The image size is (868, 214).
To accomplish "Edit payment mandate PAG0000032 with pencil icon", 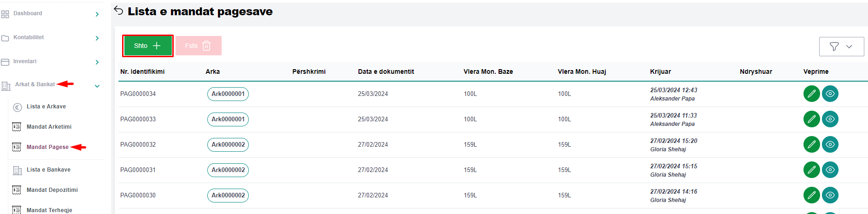I will click(x=811, y=144).
